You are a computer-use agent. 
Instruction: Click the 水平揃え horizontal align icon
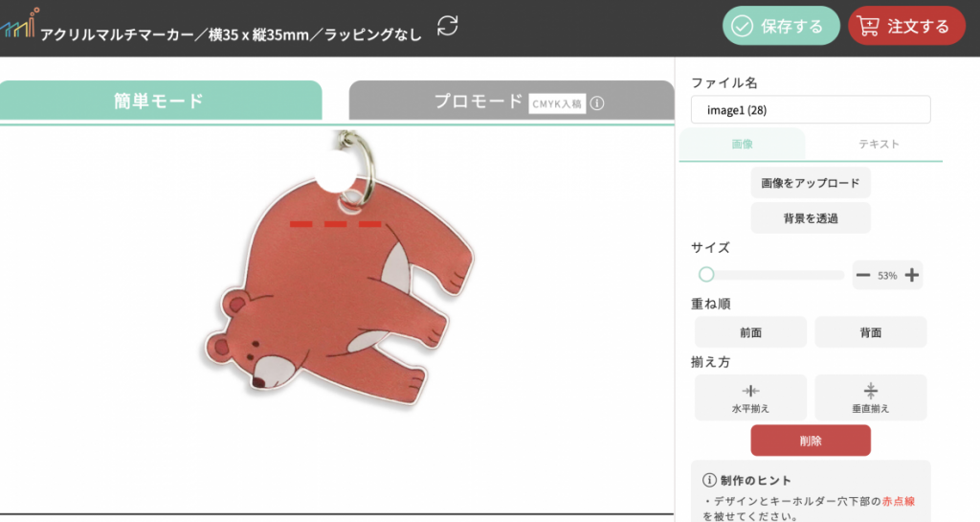750,391
